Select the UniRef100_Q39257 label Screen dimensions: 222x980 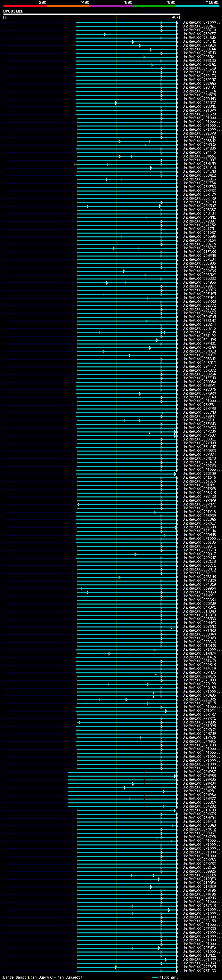pyautogui.click(x=199, y=80)
